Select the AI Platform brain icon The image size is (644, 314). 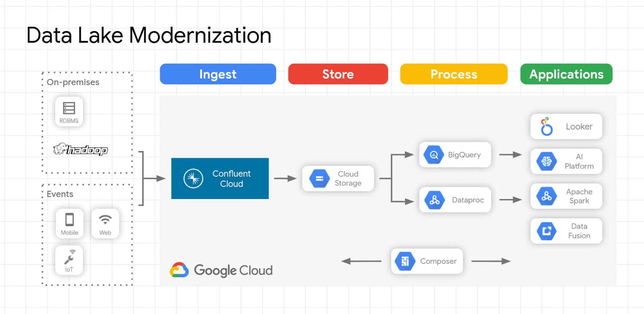[547, 161]
